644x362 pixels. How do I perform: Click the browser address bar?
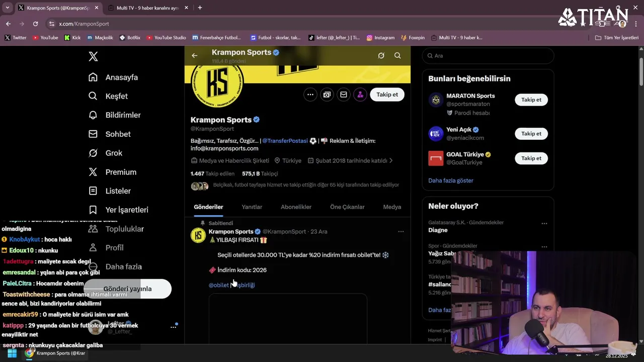pyautogui.click(x=302, y=24)
